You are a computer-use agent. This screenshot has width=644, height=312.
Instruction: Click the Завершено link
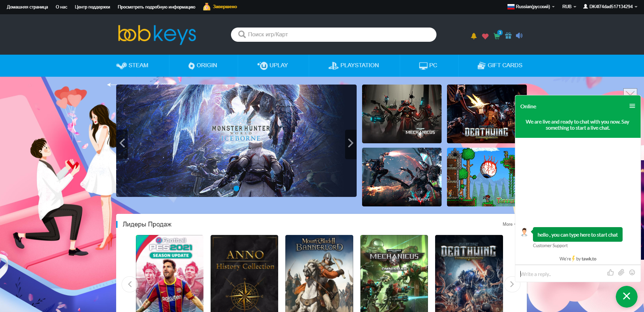coord(225,6)
